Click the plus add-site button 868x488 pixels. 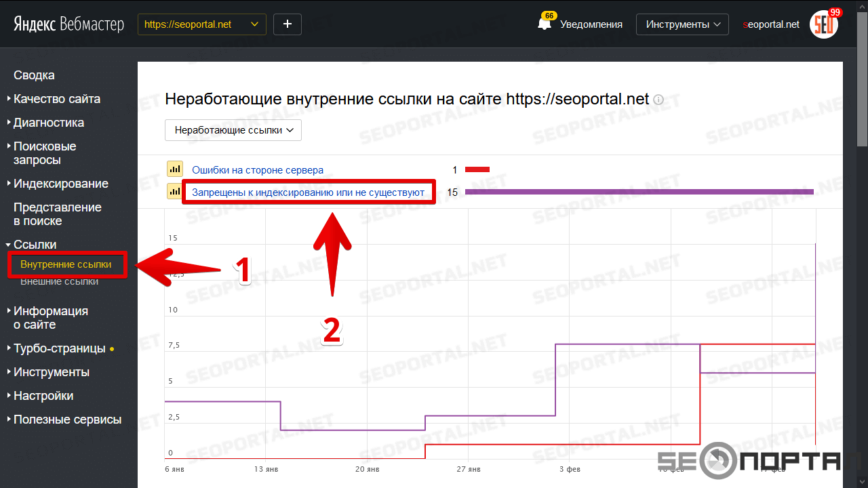pyautogui.click(x=288, y=24)
